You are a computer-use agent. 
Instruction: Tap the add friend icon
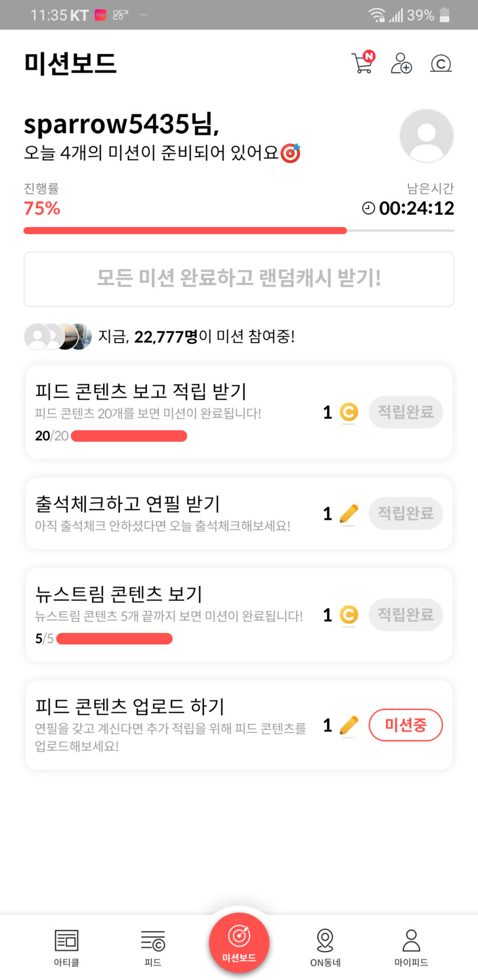click(x=401, y=63)
